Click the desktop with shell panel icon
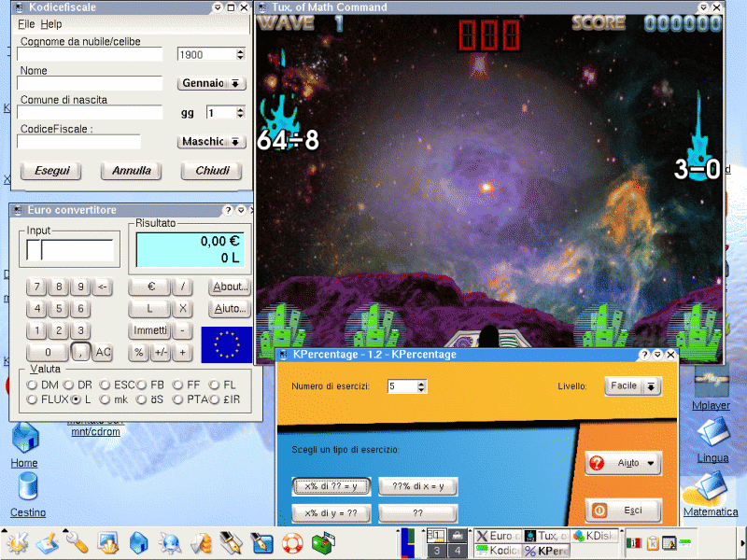Screen dimensions: 747x560 [108, 543]
